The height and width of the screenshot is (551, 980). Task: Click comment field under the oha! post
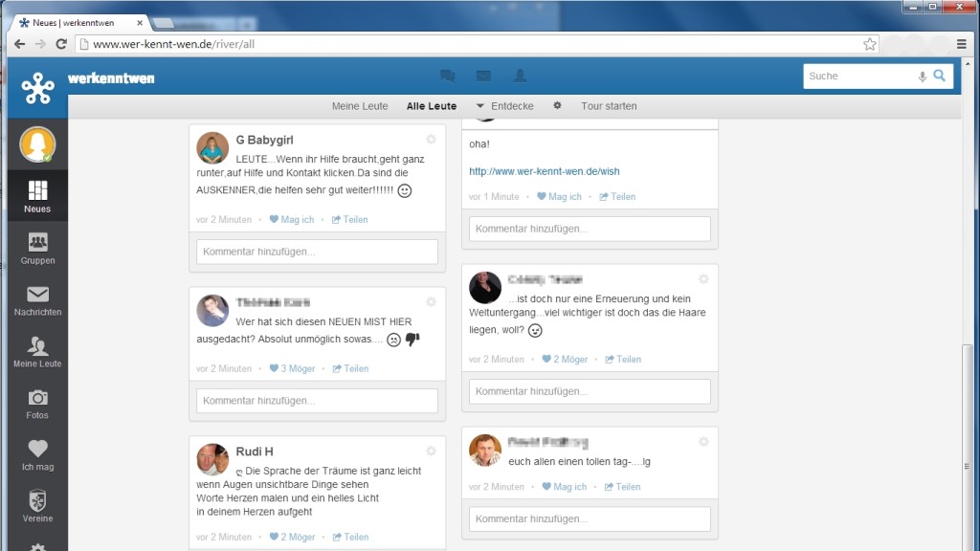click(x=590, y=229)
